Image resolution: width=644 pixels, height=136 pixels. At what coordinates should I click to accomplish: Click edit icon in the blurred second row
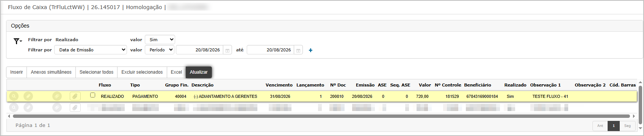click(28, 108)
